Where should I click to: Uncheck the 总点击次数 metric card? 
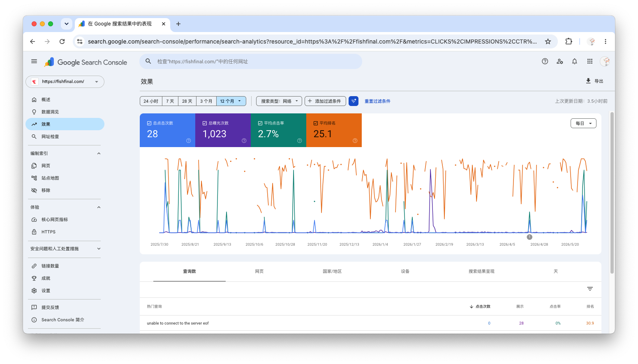[x=167, y=130]
